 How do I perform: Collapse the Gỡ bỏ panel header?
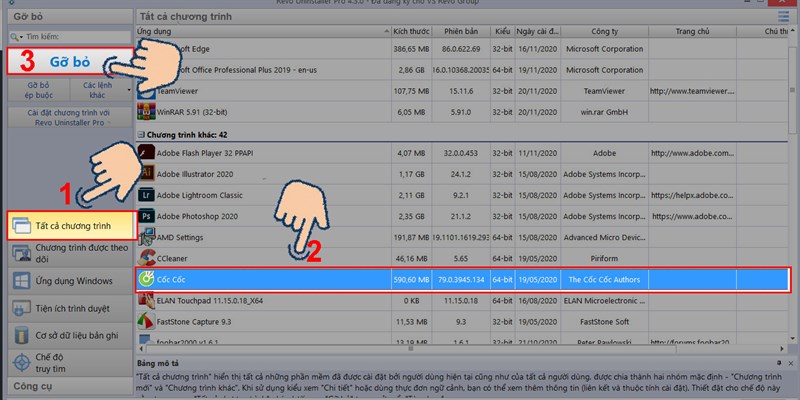[70, 16]
